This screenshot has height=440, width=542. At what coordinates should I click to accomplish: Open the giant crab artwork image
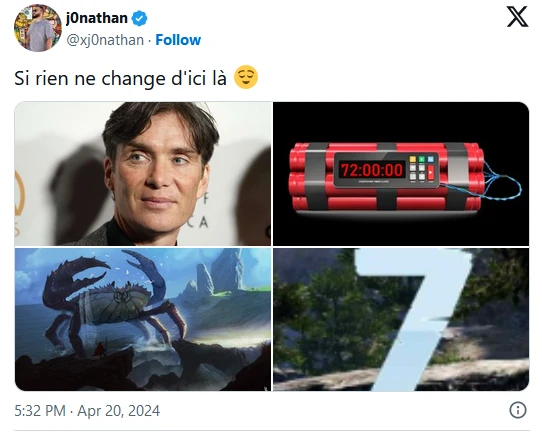click(x=143, y=319)
